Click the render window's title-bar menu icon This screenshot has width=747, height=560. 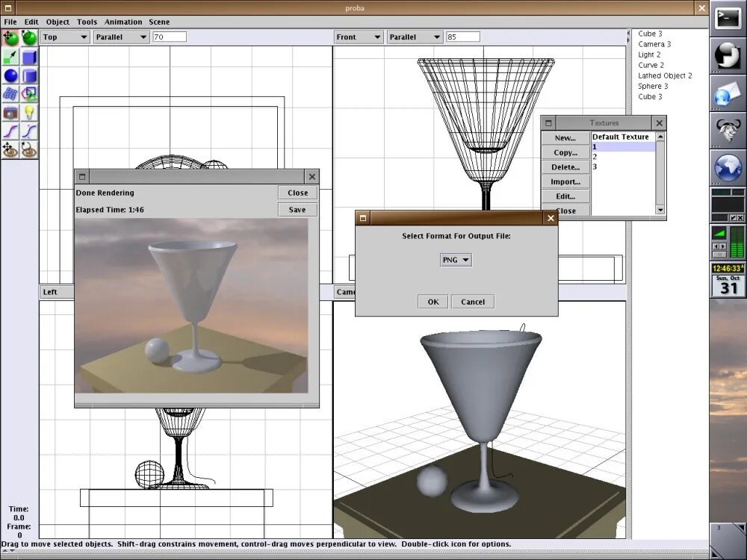pyautogui.click(x=82, y=177)
